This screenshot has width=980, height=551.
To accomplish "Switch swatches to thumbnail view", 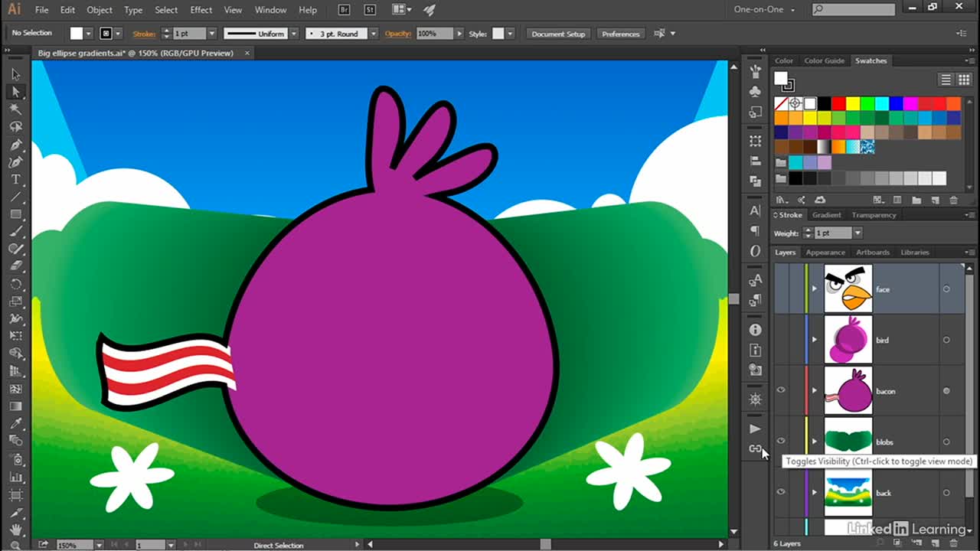I will click(963, 80).
